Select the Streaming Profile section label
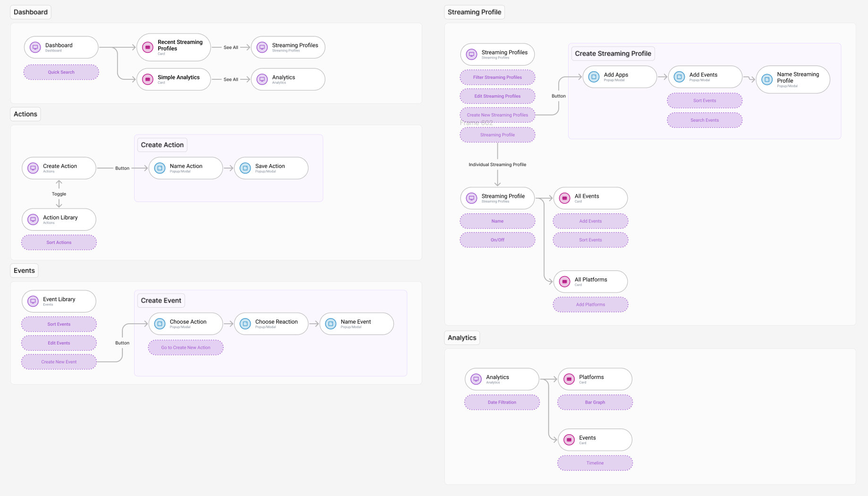The image size is (868, 496). coord(474,12)
